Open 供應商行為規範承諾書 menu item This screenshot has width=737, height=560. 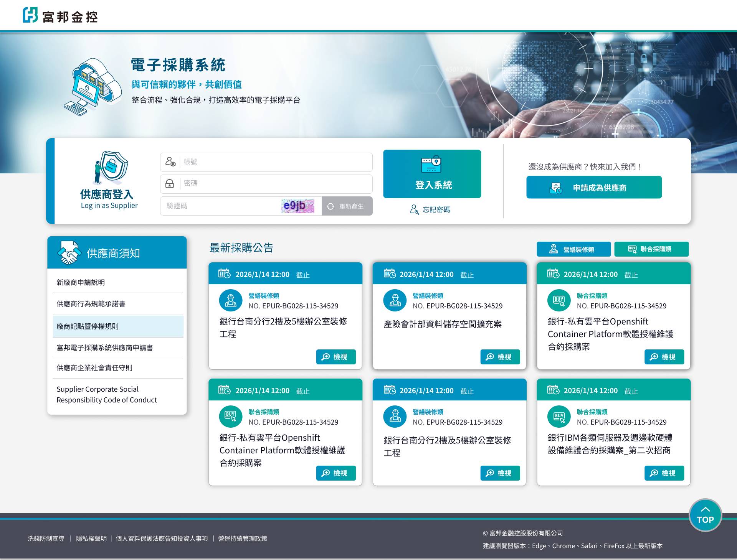(117, 304)
